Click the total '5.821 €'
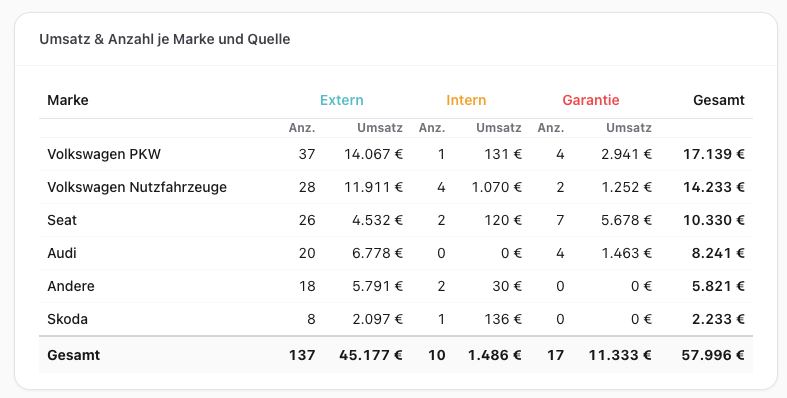Viewport: 787px width, 398px height. point(718,286)
